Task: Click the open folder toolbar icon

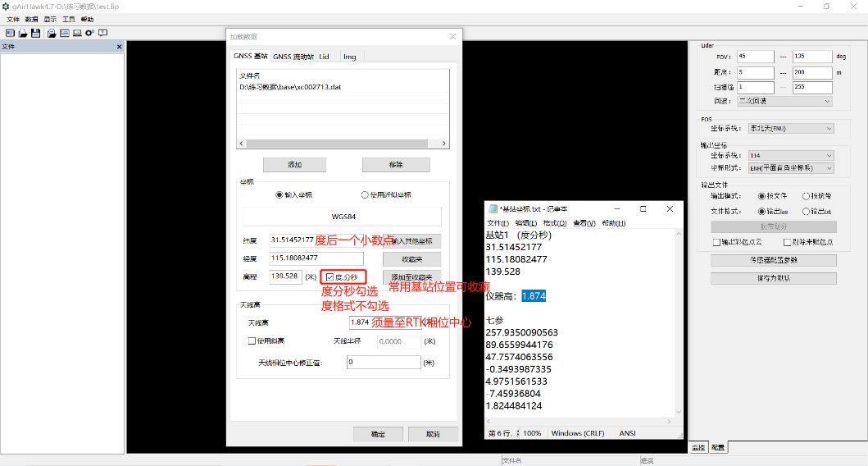Action: (23, 34)
